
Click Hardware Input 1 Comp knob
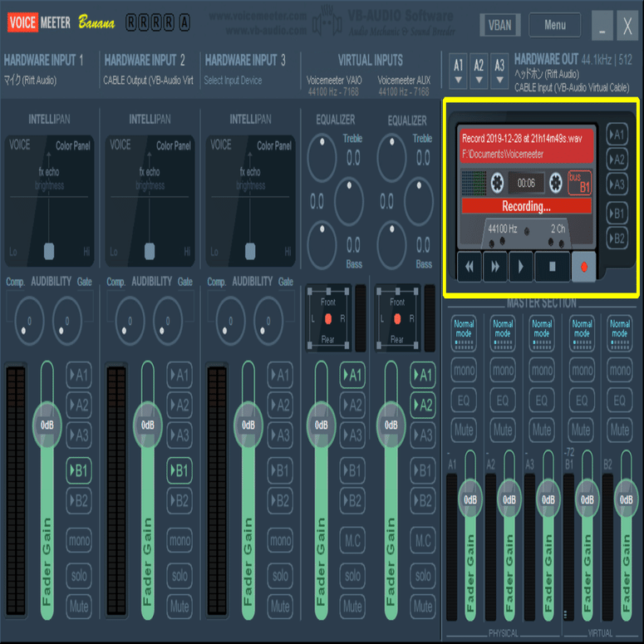[x=29, y=321]
